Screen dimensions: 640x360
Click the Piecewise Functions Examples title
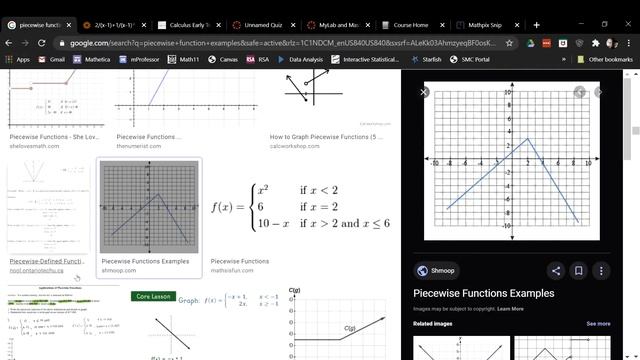tap(484, 293)
